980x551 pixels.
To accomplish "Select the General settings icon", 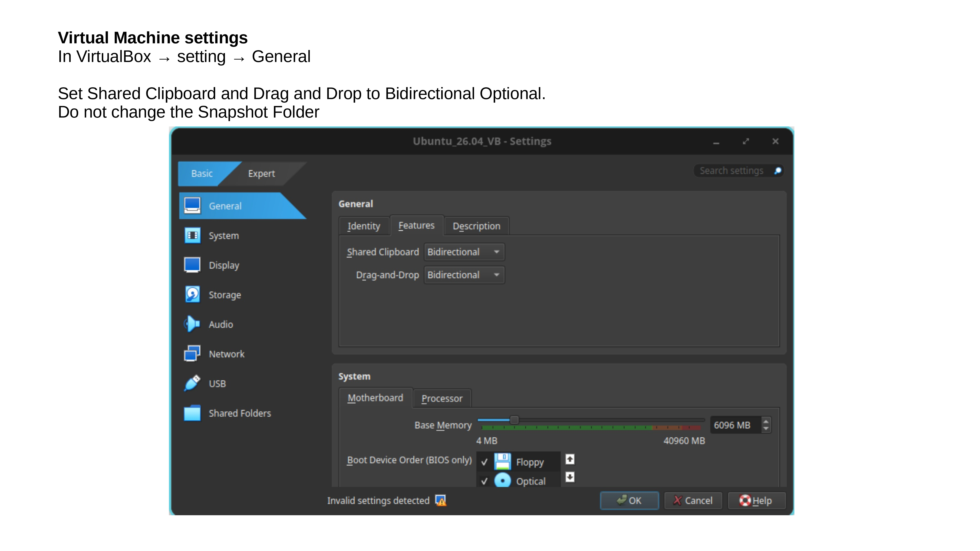I will click(x=192, y=206).
